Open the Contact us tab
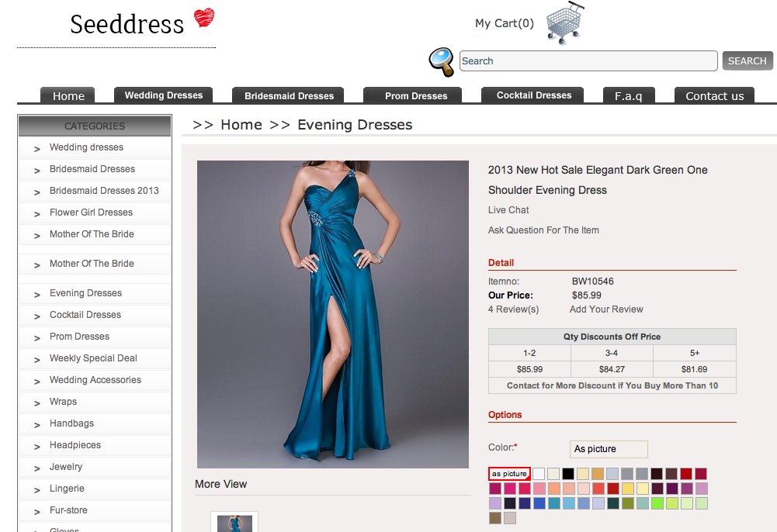Viewport: 777px width, 532px height. 715,95
